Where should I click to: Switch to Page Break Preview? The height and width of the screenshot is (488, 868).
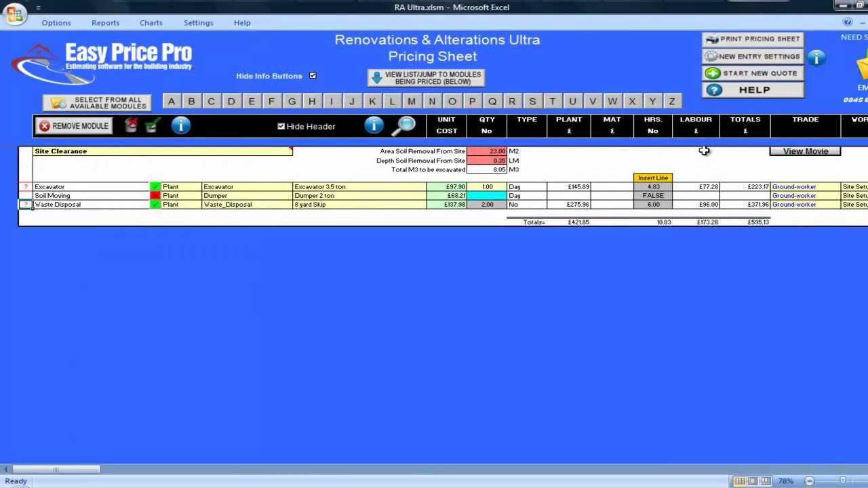pyautogui.click(x=766, y=481)
